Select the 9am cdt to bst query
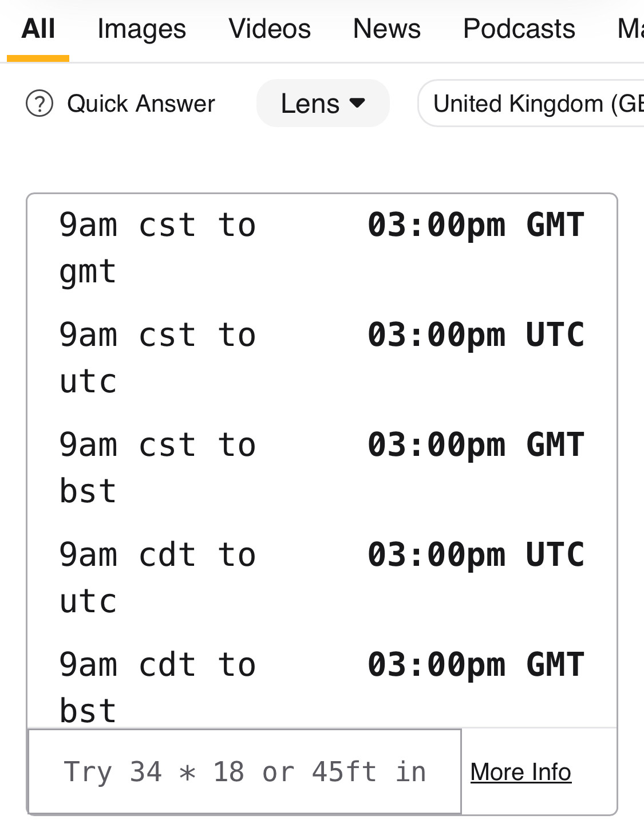This screenshot has height=831, width=644. [157, 686]
